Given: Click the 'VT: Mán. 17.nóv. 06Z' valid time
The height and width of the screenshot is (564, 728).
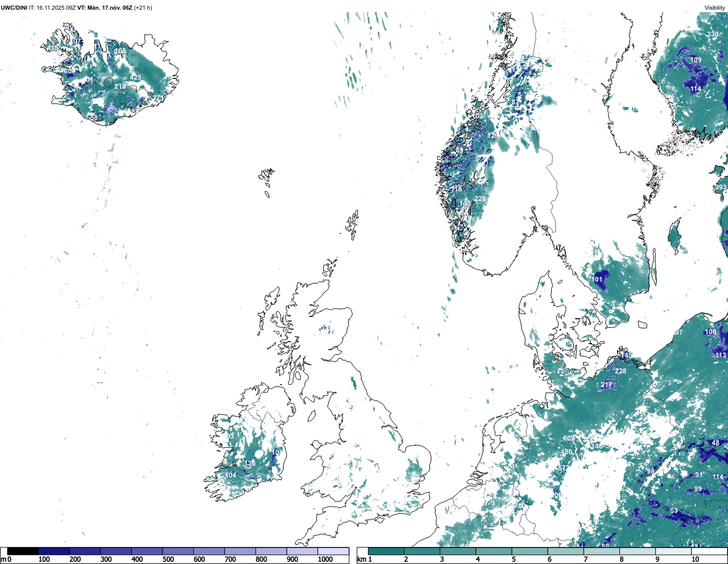Looking at the screenshot, I should (x=105, y=8).
